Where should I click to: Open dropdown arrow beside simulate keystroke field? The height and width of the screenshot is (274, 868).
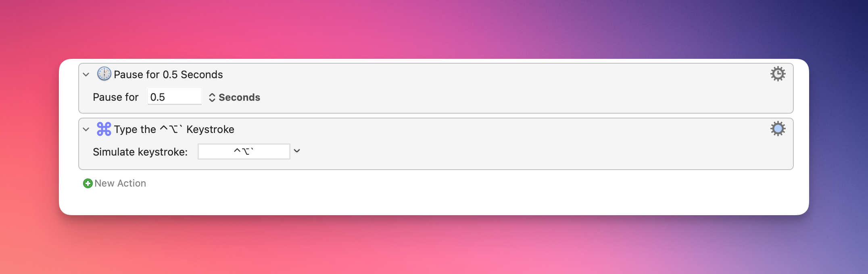tap(297, 151)
